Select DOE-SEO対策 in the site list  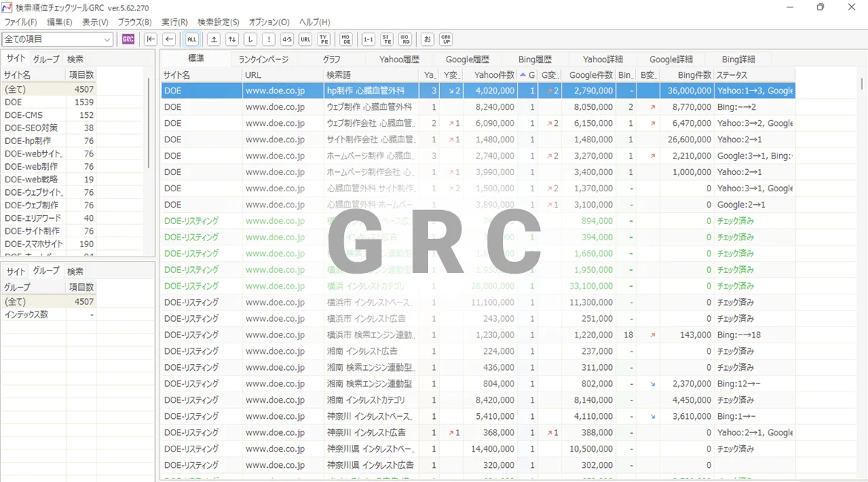(49, 128)
